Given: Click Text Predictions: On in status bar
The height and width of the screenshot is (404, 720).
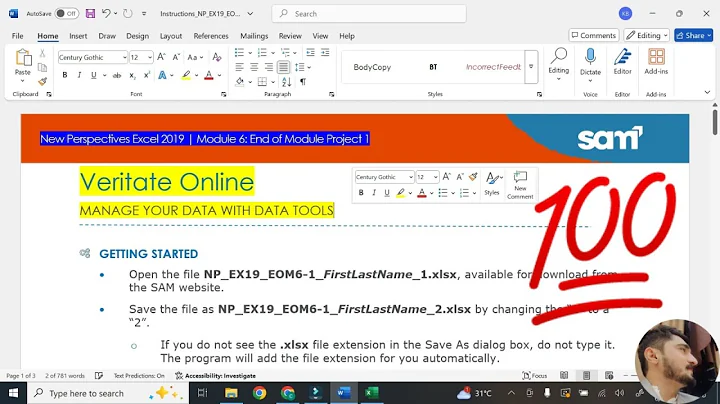Looking at the screenshot, I should pos(139,376).
